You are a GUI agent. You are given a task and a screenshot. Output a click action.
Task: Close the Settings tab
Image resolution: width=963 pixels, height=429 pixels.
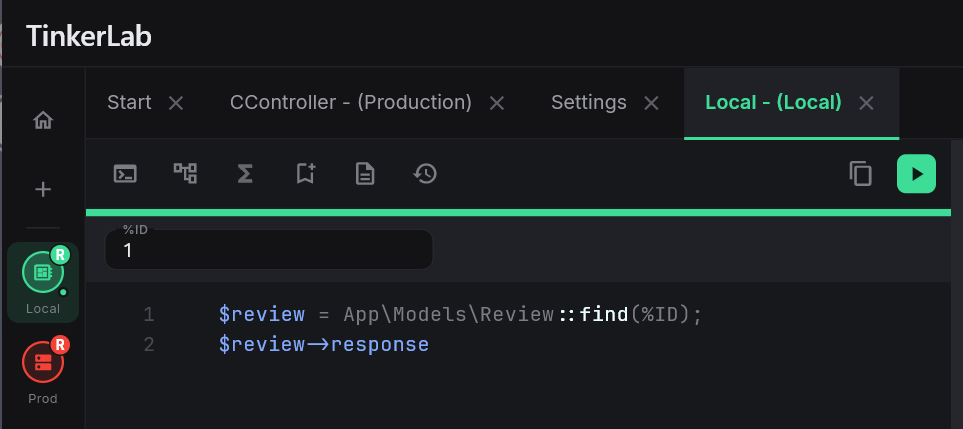(651, 103)
